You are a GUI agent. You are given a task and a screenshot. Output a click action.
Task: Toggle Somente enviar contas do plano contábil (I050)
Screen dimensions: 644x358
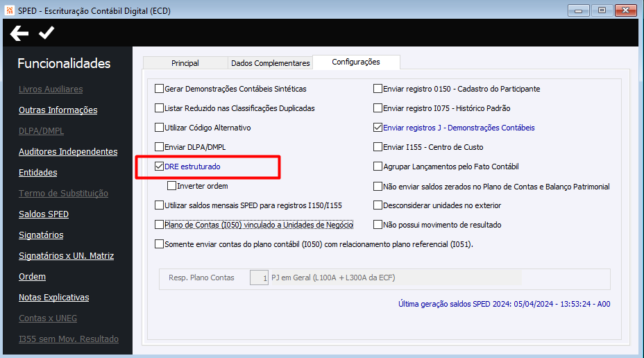tap(160, 244)
